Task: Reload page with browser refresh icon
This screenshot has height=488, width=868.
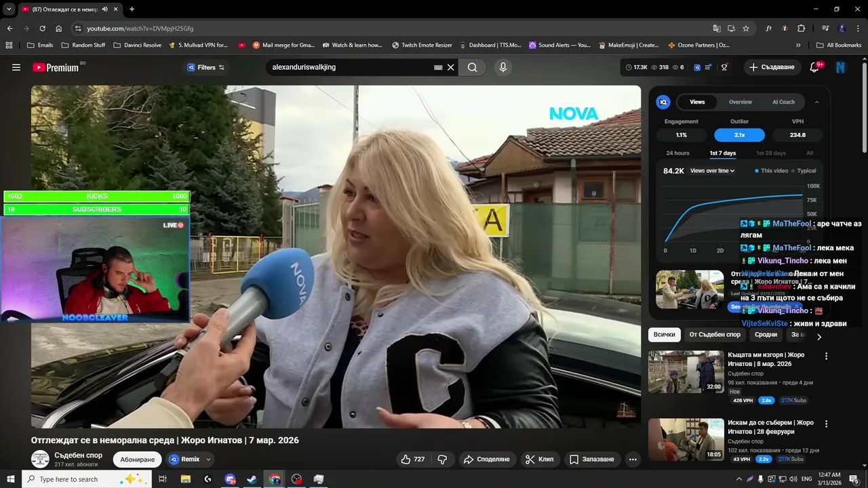Action: pos(42,28)
